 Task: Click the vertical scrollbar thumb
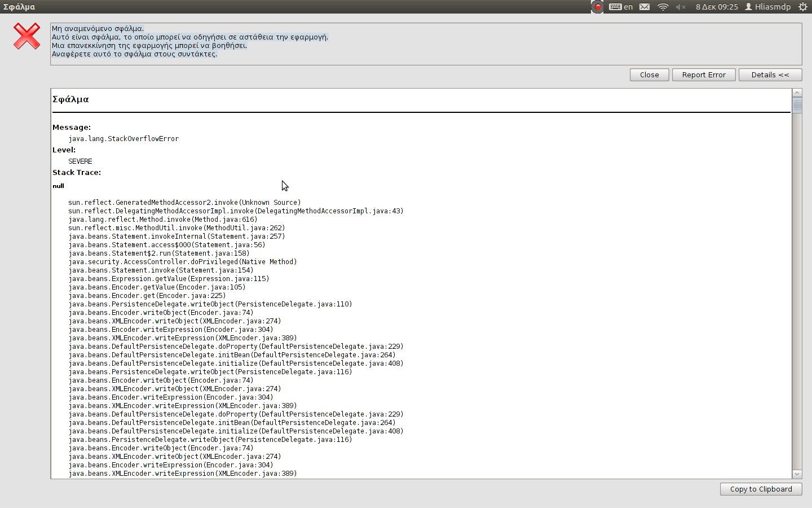(797, 105)
